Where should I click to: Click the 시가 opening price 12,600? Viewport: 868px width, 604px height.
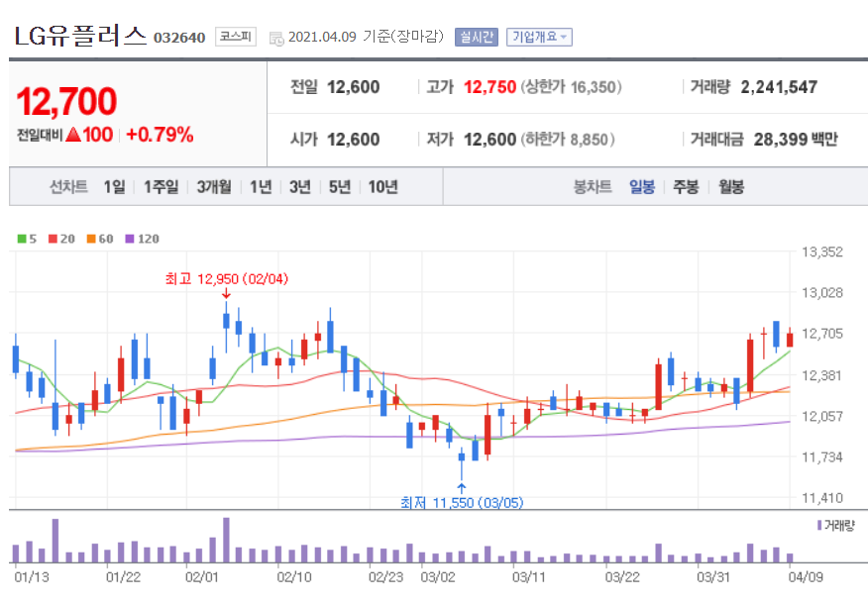point(353,140)
